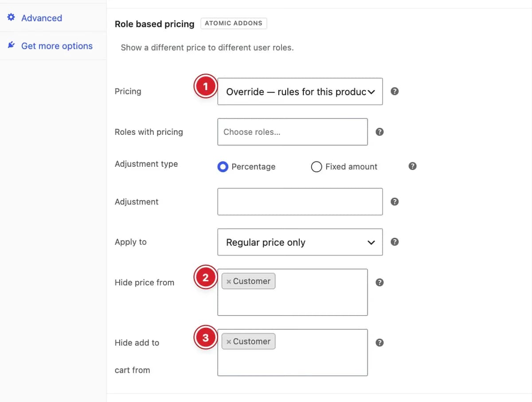
Task: Click the Role based pricing heading
Action: pos(154,24)
